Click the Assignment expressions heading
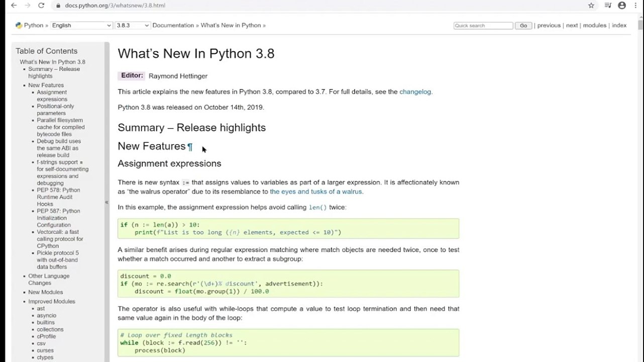 pos(169,163)
